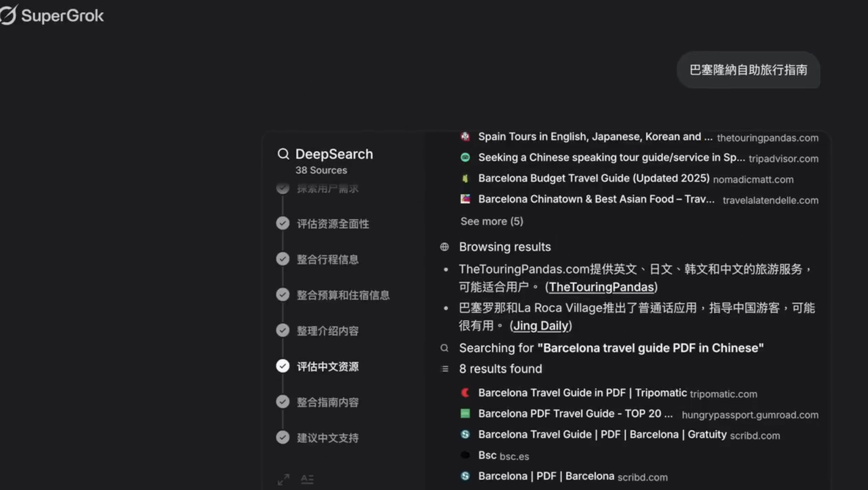Click the nomadicmatt.com domain label

pos(753,180)
